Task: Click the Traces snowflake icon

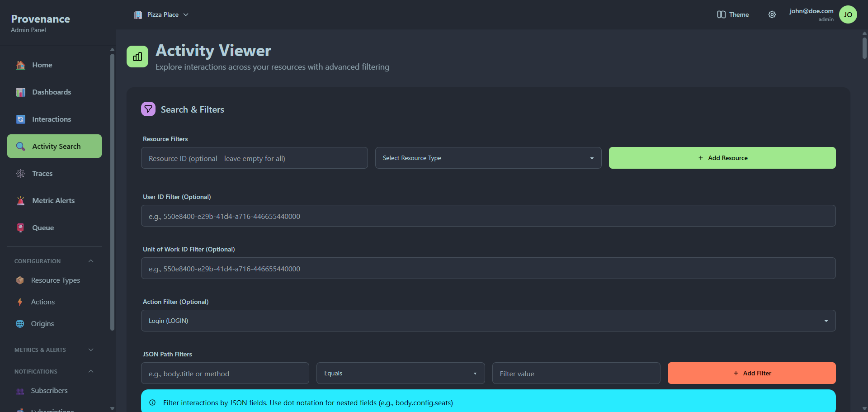Action: (x=20, y=173)
